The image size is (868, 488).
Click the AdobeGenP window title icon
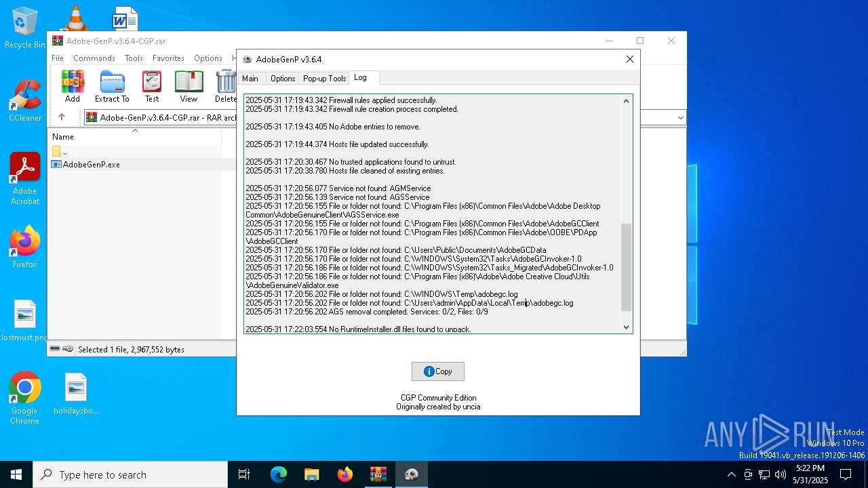pos(247,59)
